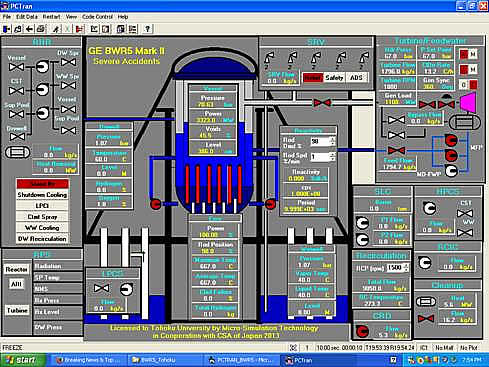Select the Cont Spray mode

coord(43,217)
